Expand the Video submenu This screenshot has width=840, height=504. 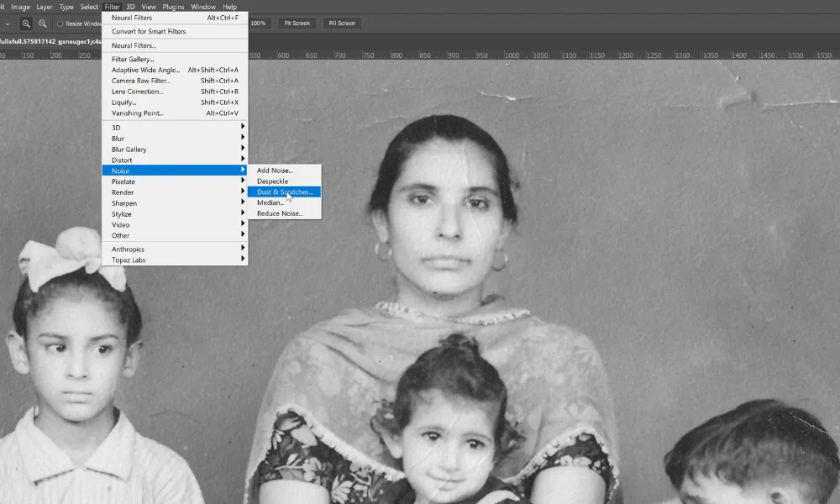coord(175,225)
